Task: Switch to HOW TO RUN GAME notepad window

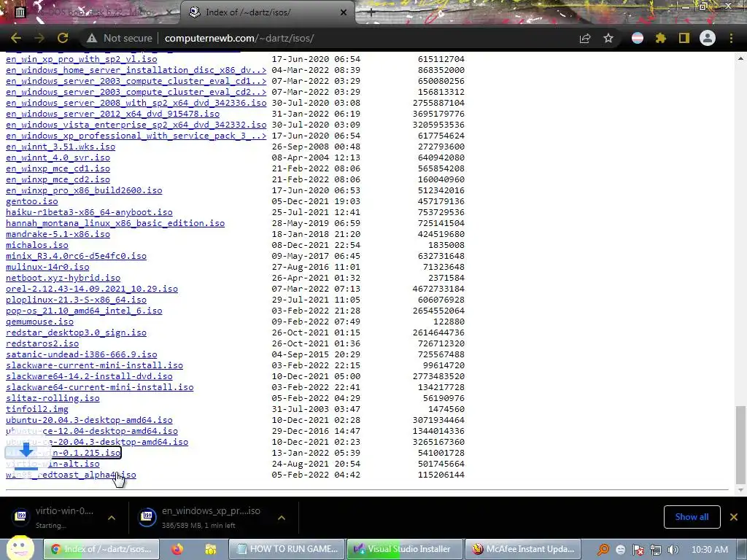Action: click(x=287, y=549)
